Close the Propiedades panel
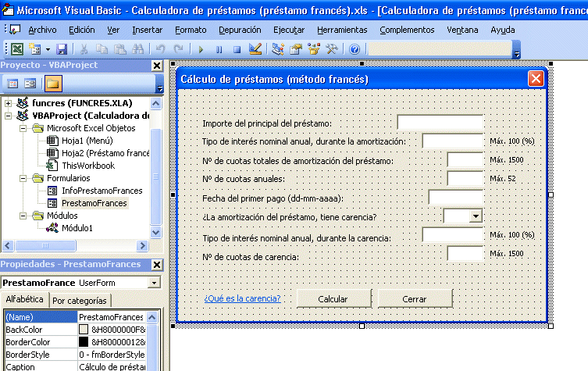This screenshot has height=371, width=588. pos(157,265)
